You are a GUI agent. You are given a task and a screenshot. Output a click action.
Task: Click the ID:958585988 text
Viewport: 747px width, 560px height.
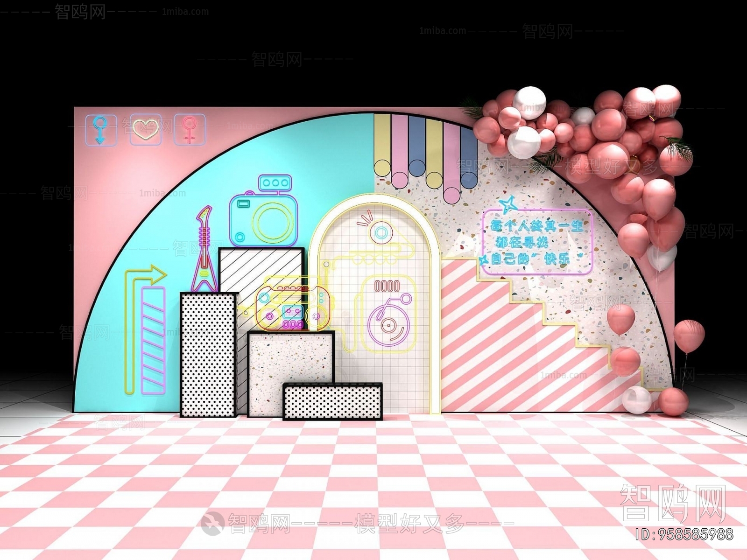tap(684, 534)
